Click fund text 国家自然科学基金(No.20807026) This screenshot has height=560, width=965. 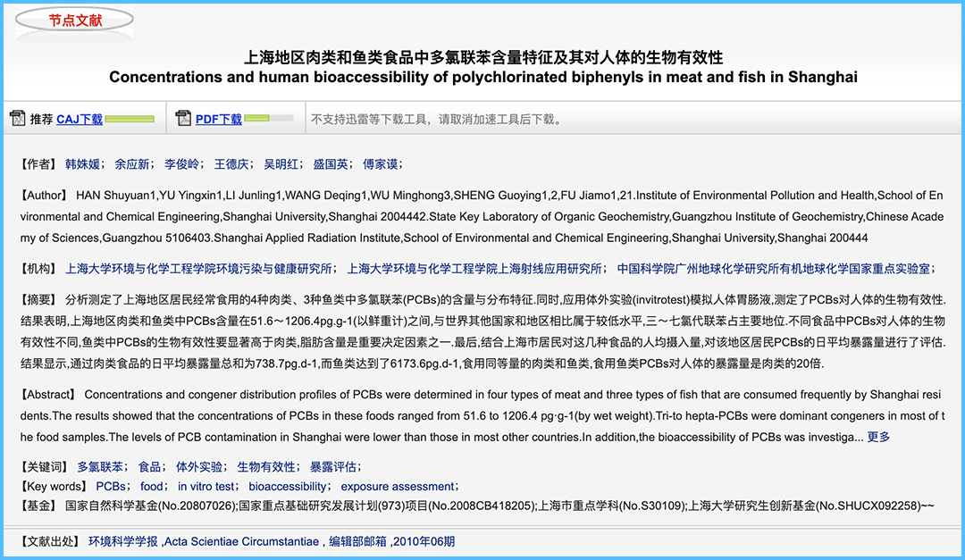(151, 506)
